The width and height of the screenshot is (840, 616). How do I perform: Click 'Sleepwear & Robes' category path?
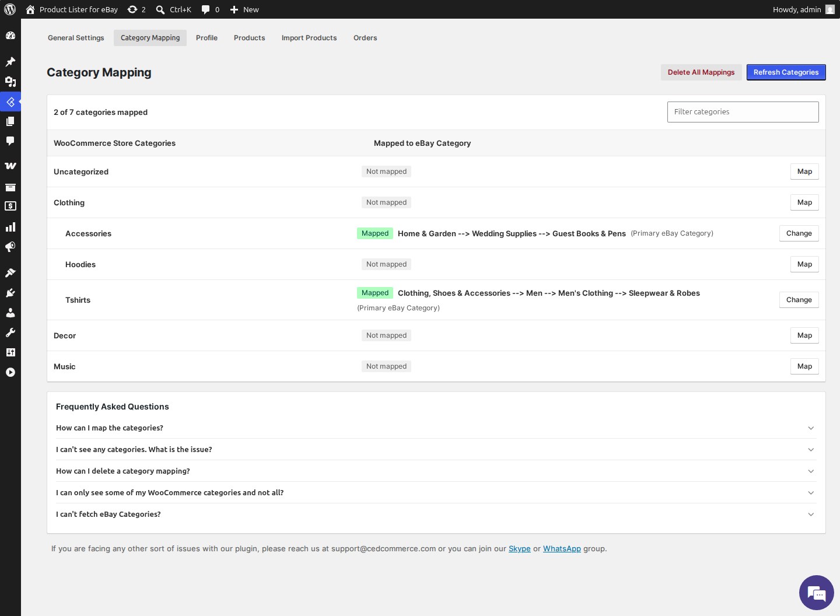tap(664, 293)
